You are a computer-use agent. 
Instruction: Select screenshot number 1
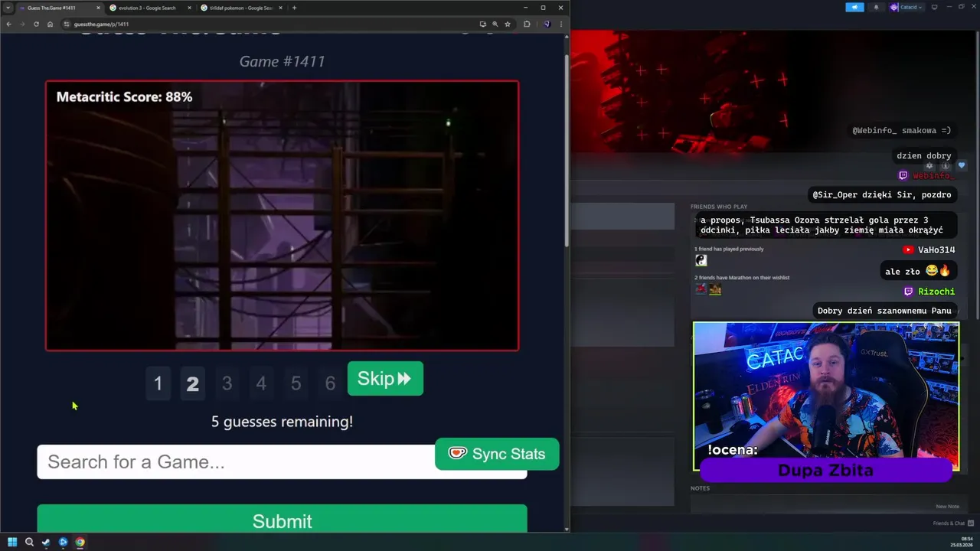(158, 383)
